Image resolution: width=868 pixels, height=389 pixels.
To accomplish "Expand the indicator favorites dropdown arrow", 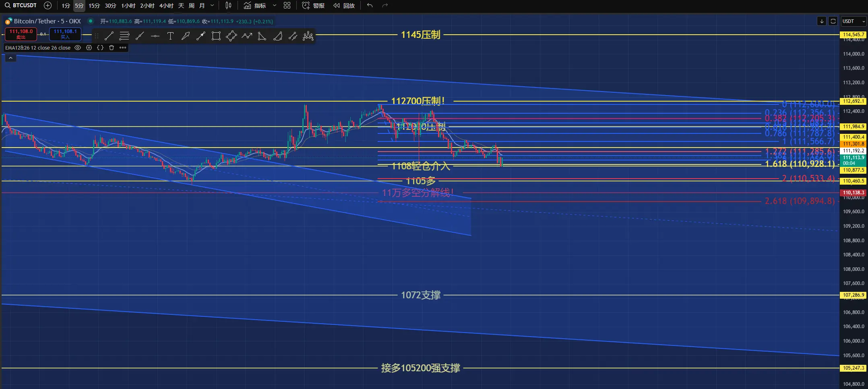I will 275,6.
